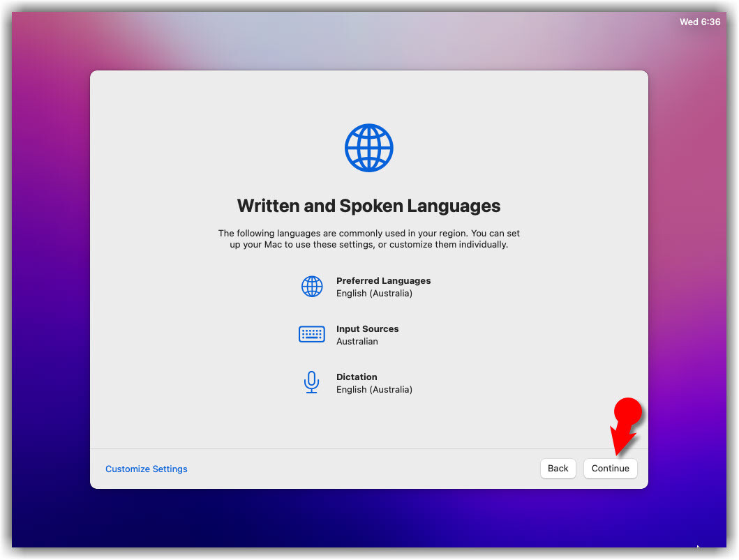Click the description paragraph about region languages
The image size is (739, 560).
[368, 239]
